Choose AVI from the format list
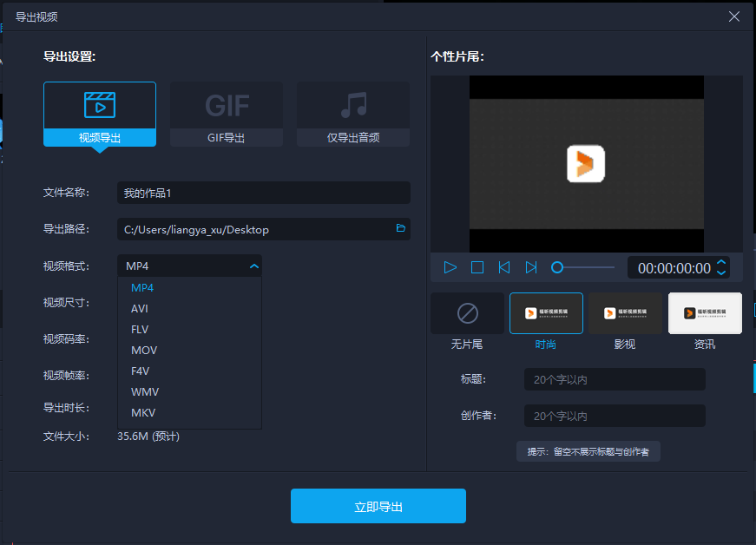The image size is (756, 545). click(139, 308)
